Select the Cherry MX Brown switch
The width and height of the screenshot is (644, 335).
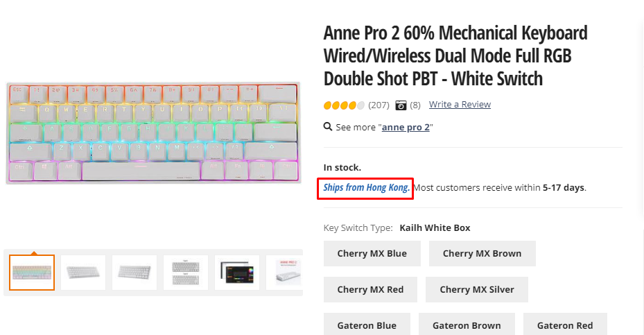tap(482, 253)
